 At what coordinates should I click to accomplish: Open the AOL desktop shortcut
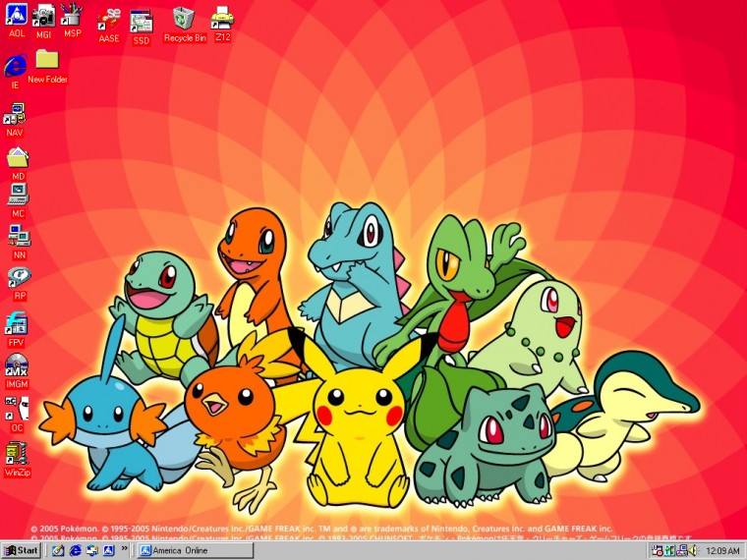[16, 21]
